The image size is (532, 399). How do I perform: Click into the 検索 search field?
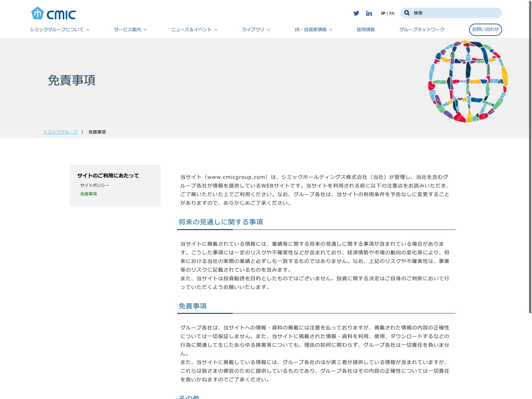pos(456,13)
